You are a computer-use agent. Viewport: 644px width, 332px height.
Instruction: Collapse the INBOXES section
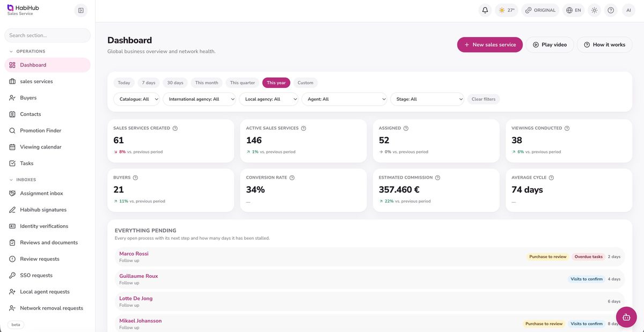point(23,180)
